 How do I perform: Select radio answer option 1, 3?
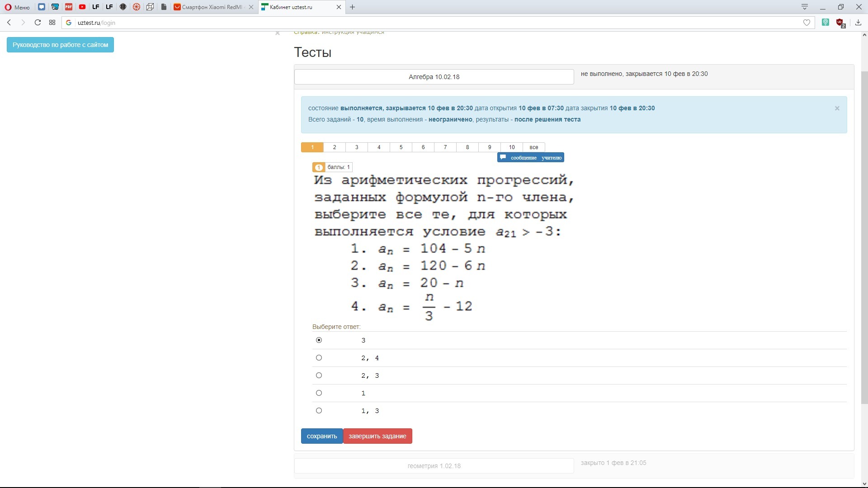319,411
